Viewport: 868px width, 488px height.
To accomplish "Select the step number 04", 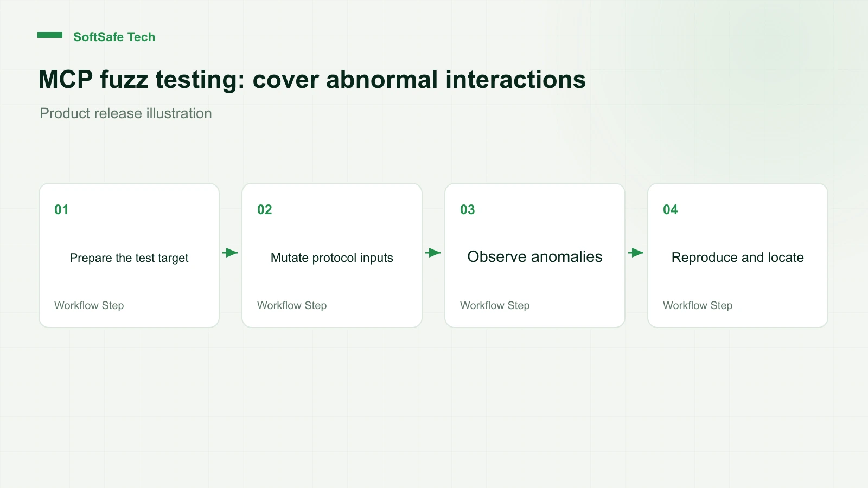I will tap(671, 210).
